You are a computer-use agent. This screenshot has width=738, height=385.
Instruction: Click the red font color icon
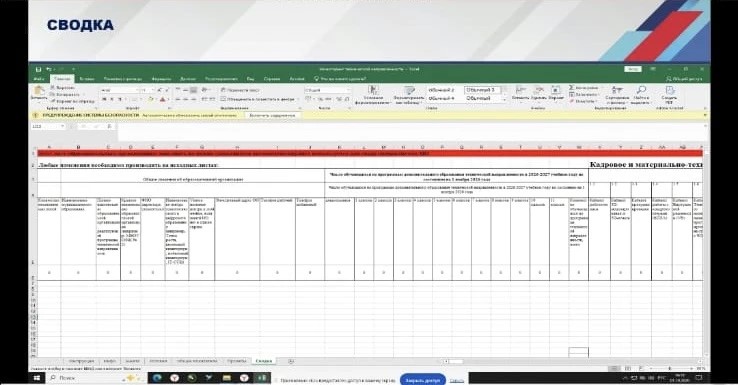coord(162,99)
